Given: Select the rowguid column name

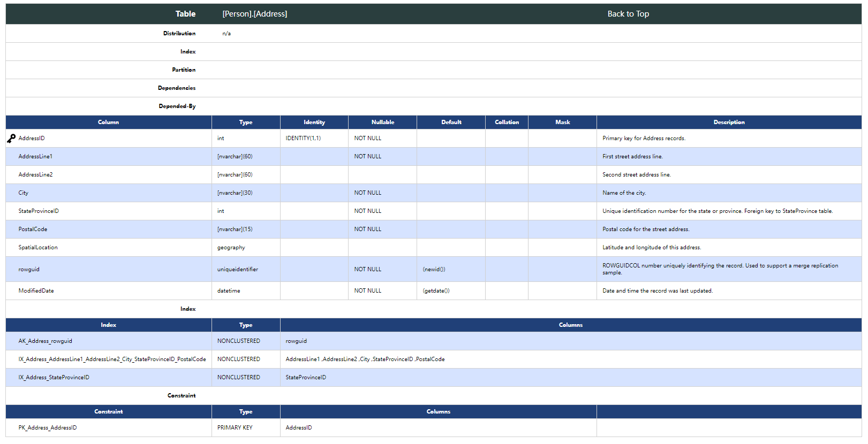Looking at the screenshot, I should point(29,270).
